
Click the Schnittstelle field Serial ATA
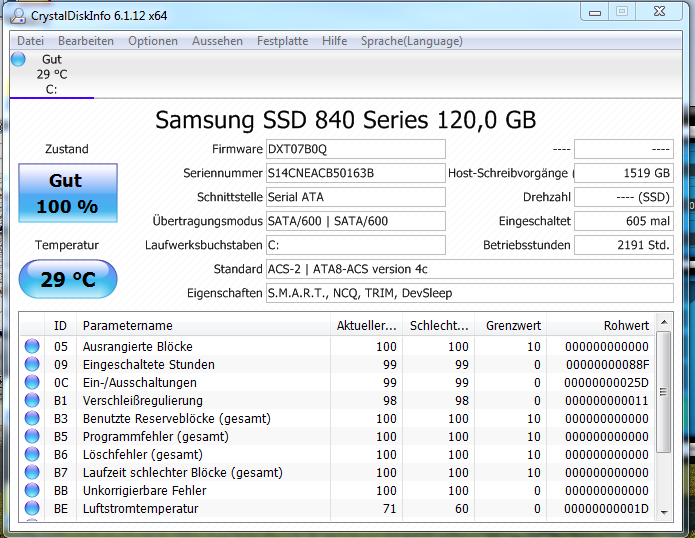[355, 197]
